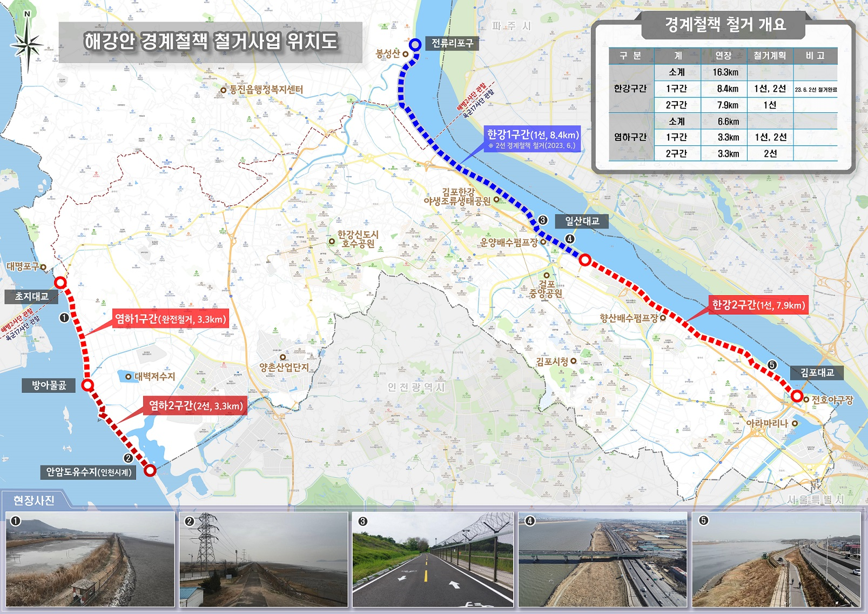Click the 철거계획 column header in table
This screenshot has width=868, height=614.
click(769, 56)
